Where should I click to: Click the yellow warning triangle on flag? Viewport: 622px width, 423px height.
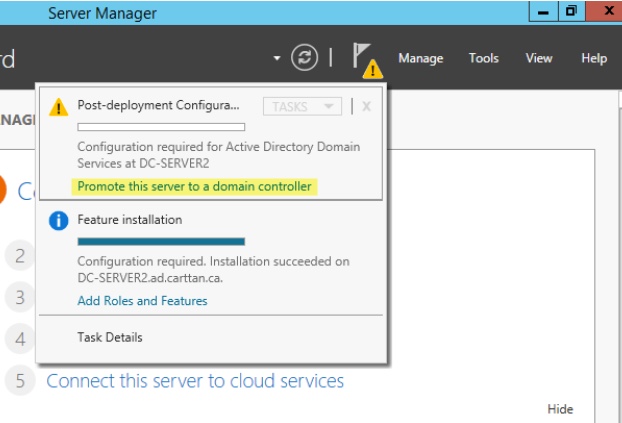[x=372, y=69]
